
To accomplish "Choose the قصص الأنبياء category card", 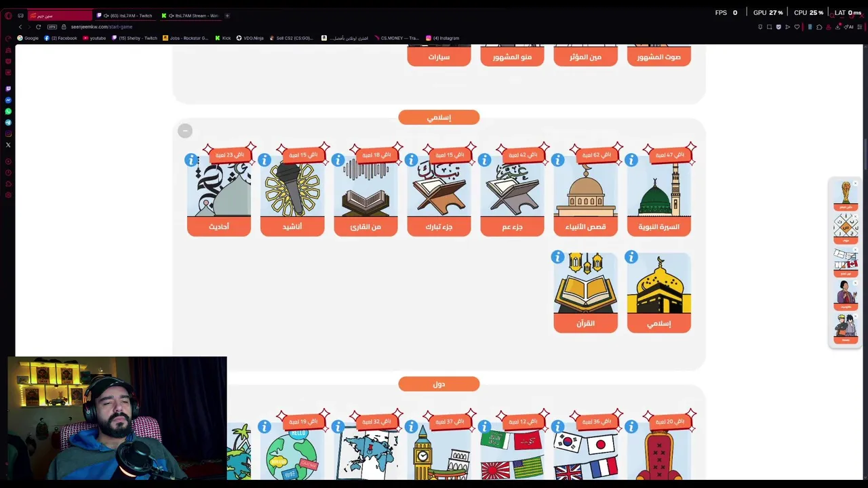I will tap(585, 196).
